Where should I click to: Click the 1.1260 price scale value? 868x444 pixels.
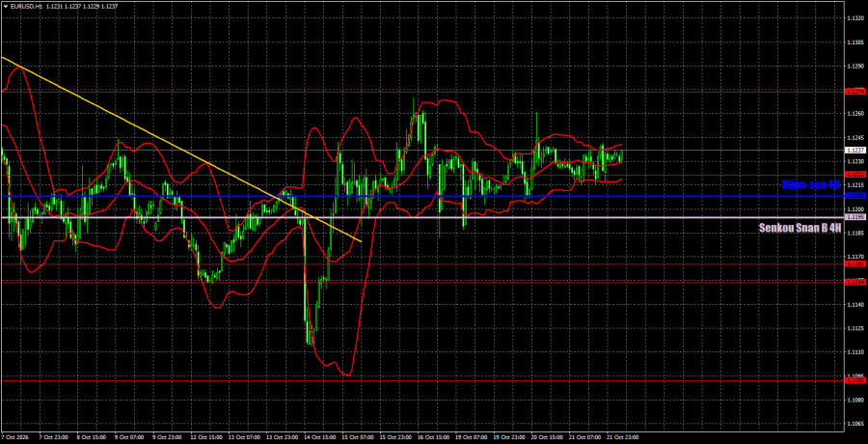[x=854, y=114]
